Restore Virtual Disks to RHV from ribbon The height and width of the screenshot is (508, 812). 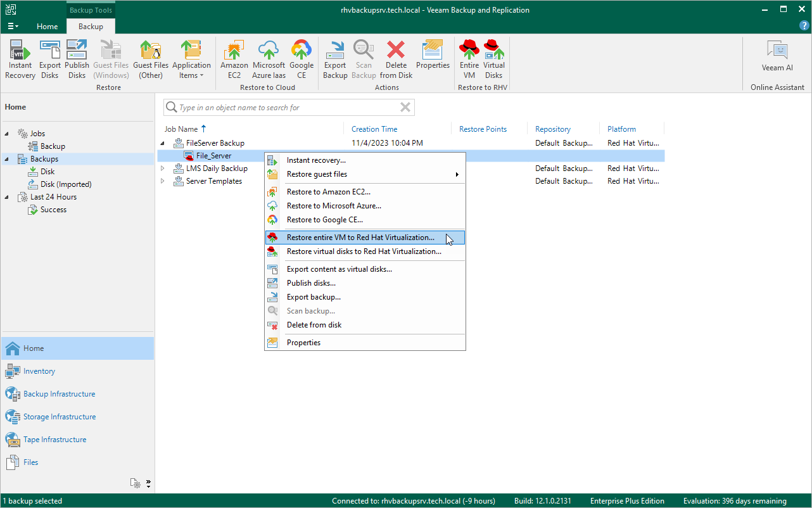tap(494, 59)
